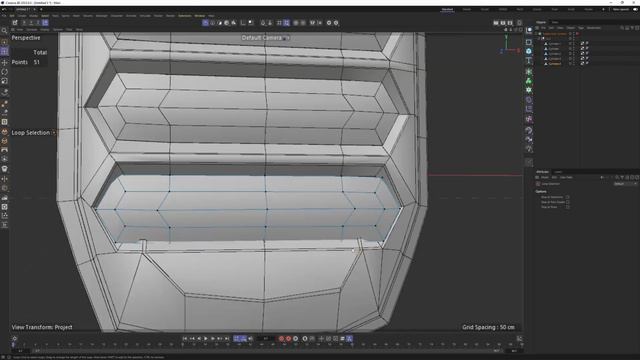Click the timeline options icon at far left
The height and width of the screenshot is (360, 640).
click(x=15, y=338)
